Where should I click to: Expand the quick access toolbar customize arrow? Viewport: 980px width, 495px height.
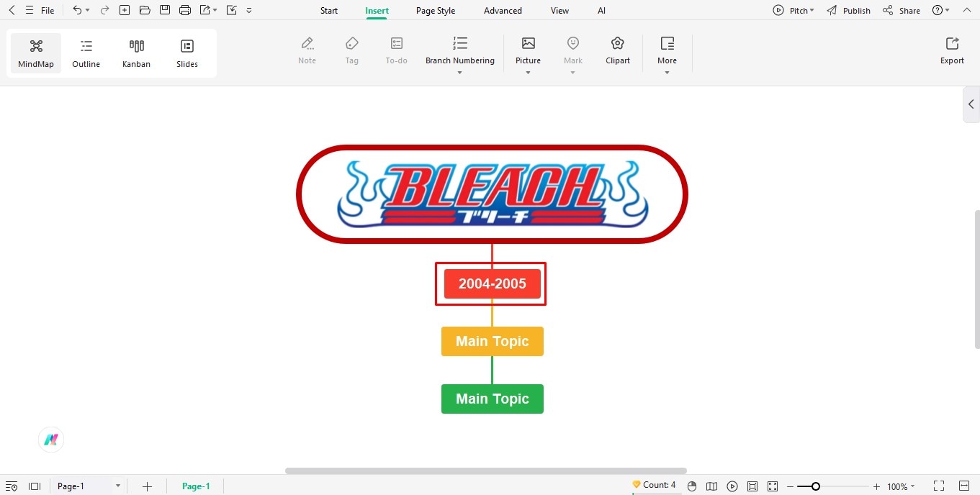[249, 11]
